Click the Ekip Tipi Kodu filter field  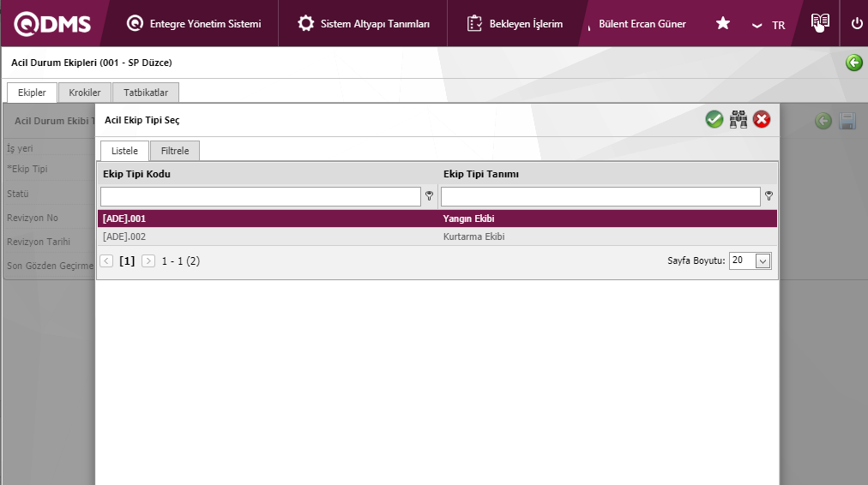coord(260,196)
